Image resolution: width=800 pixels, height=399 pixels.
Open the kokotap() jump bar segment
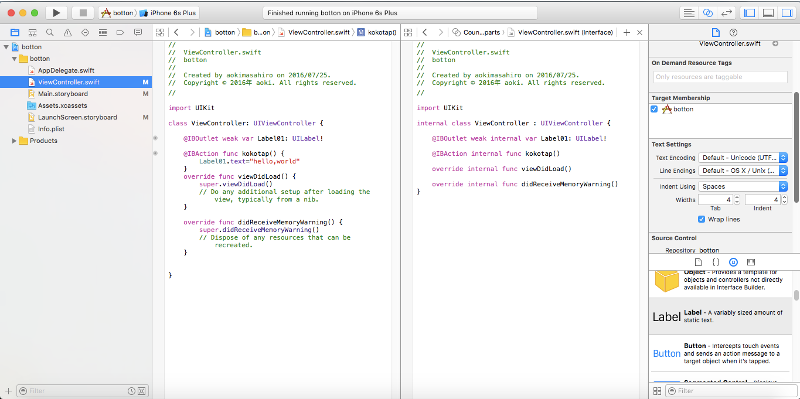coord(377,32)
